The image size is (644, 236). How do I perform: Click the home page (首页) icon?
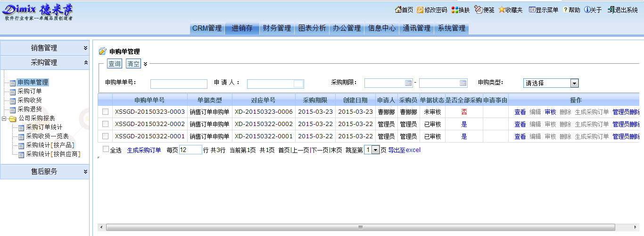[398, 10]
